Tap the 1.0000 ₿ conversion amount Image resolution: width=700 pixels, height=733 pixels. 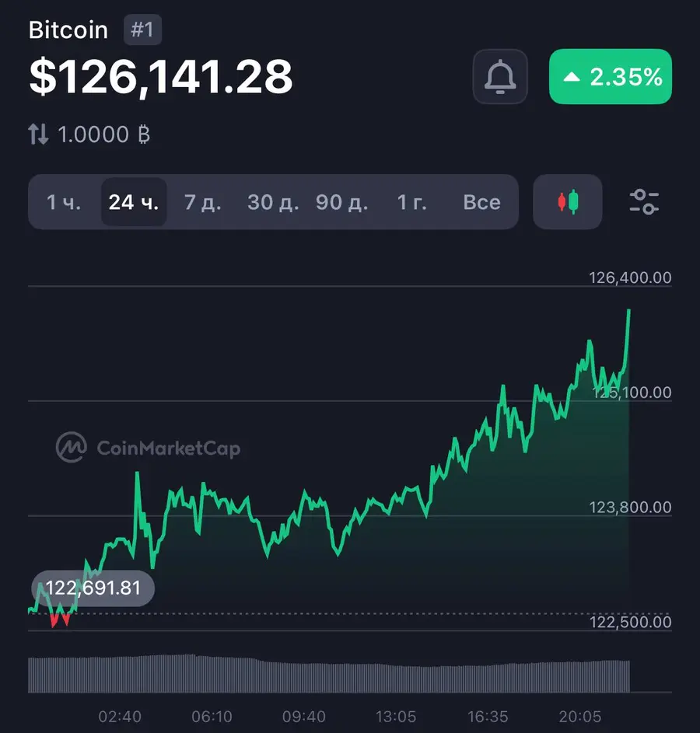point(103,134)
